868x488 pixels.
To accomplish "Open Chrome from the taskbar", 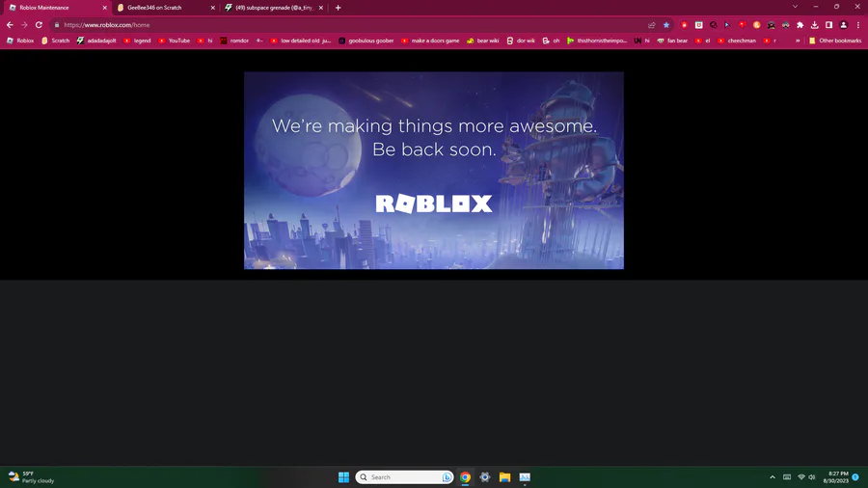I will click(465, 477).
